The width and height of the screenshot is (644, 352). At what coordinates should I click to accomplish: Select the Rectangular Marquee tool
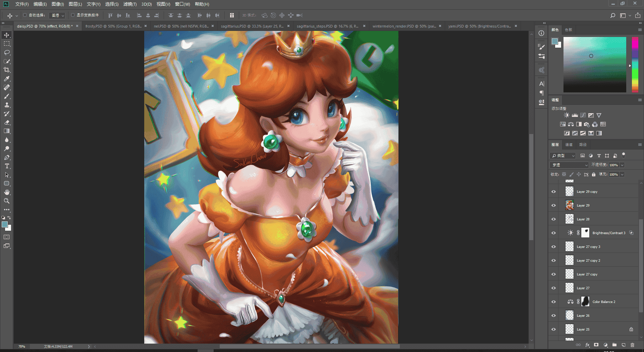coord(7,44)
